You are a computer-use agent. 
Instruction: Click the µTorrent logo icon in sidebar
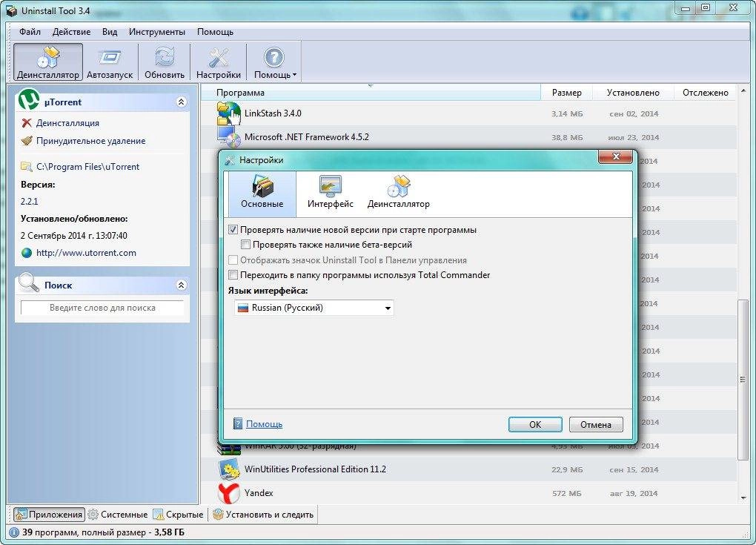(x=28, y=100)
